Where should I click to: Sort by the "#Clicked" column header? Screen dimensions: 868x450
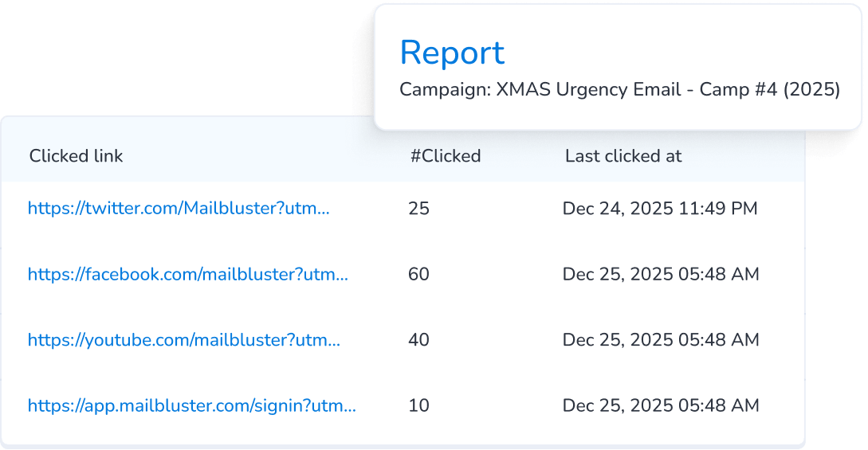pos(446,156)
